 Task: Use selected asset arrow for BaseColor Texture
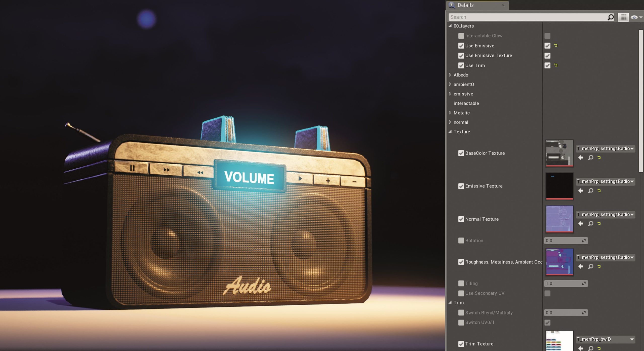click(x=581, y=158)
